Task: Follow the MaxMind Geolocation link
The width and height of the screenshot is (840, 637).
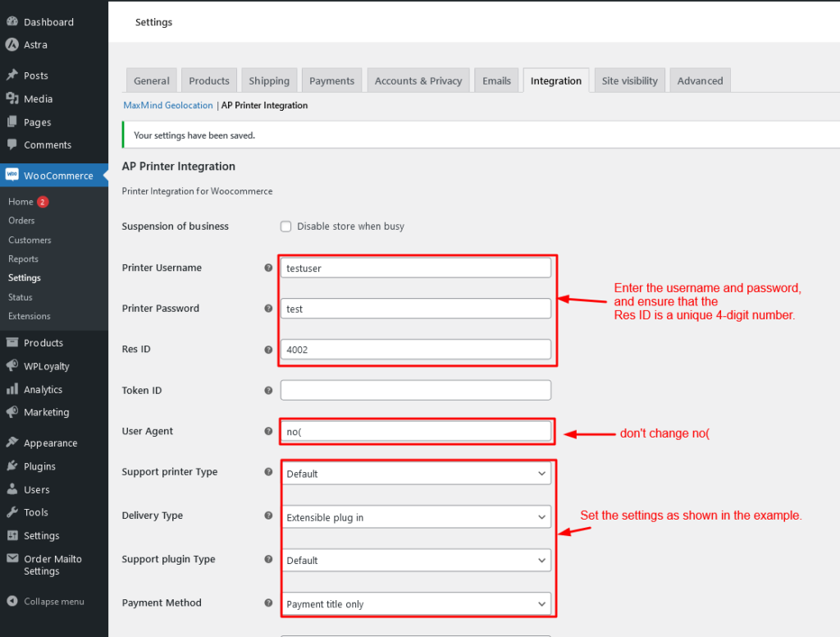Action: click(x=168, y=105)
